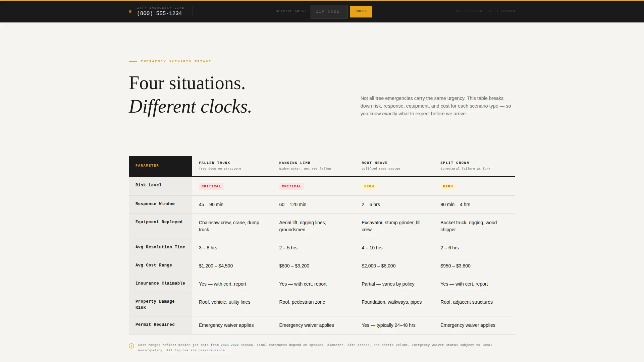This screenshot has height=362, width=644.
Task: Select the Avg Resolution Time row label
Action: click(160, 248)
